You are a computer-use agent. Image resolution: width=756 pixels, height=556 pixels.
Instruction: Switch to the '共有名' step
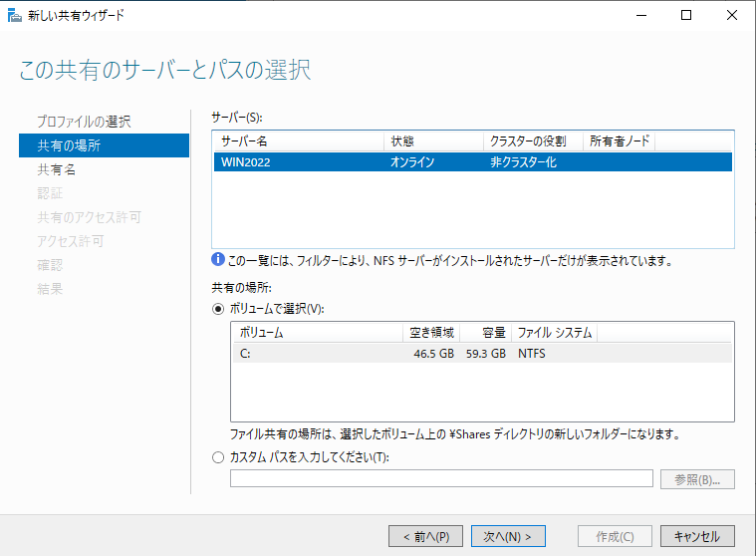coord(57,169)
